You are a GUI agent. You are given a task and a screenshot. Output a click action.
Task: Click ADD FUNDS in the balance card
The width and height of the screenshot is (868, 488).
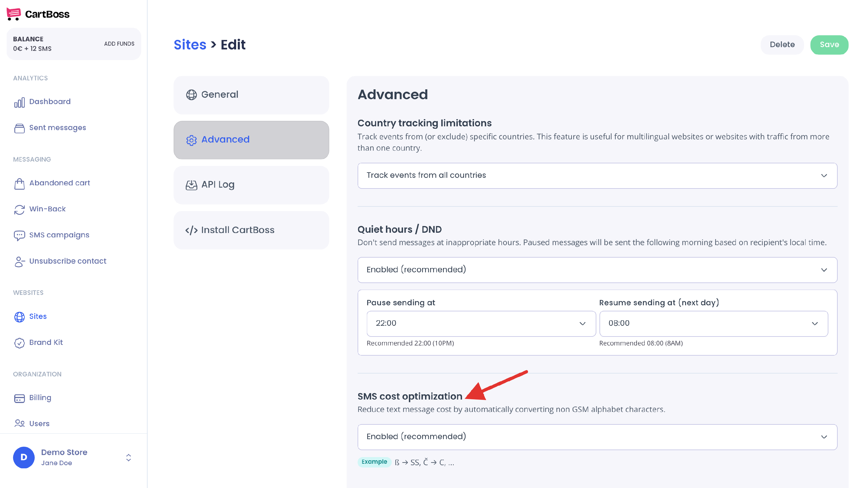tap(119, 44)
